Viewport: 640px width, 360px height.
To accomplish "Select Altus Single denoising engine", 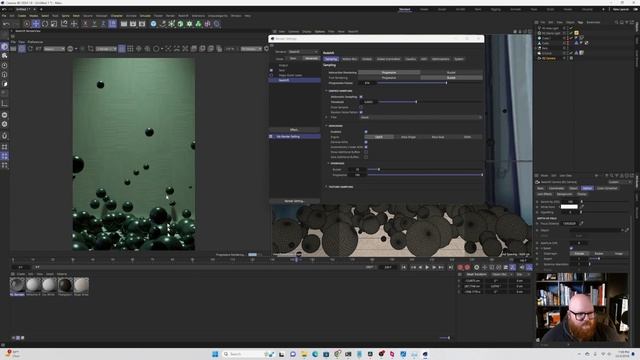I will 408,137.
